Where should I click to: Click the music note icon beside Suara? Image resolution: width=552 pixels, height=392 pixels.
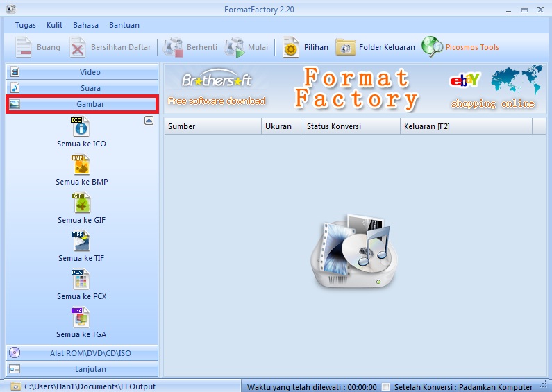tap(15, 87)
